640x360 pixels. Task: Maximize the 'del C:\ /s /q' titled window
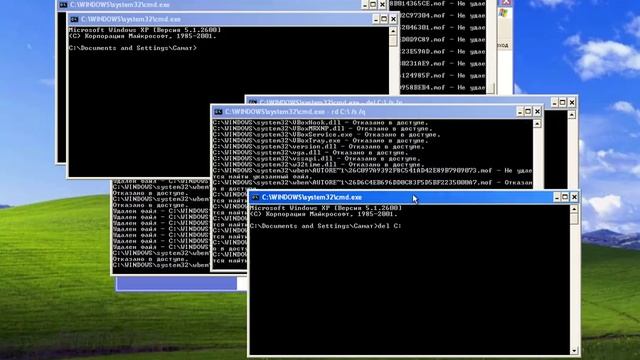[563, 102]
